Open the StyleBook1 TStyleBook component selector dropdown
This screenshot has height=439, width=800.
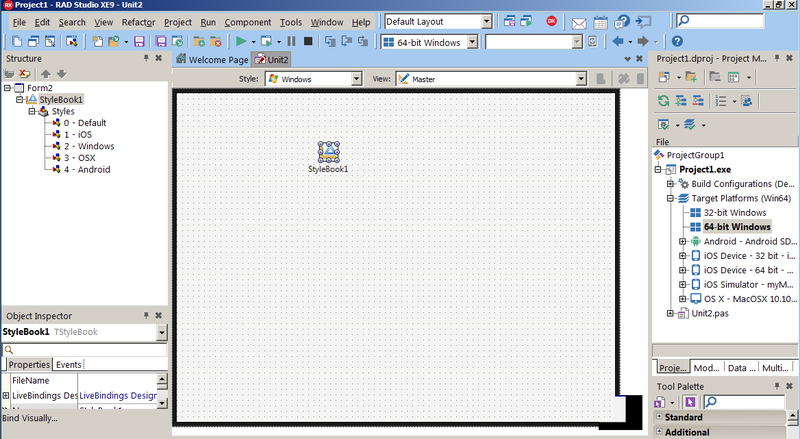161,332
